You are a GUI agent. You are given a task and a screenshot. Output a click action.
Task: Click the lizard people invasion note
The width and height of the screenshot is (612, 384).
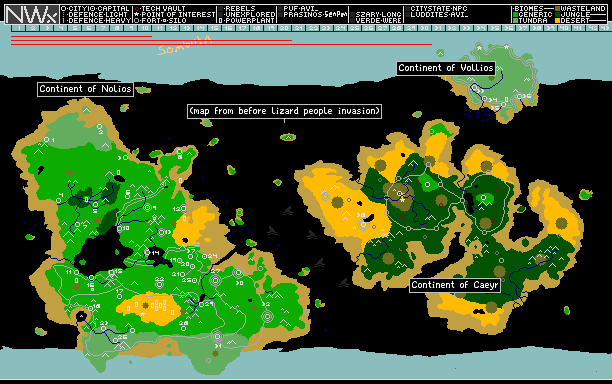pyautogui.click(x=284, y=111)
